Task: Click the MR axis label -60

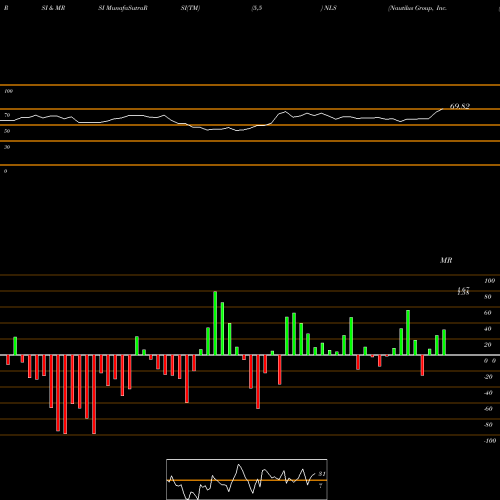Action: [x=488, y=409]
